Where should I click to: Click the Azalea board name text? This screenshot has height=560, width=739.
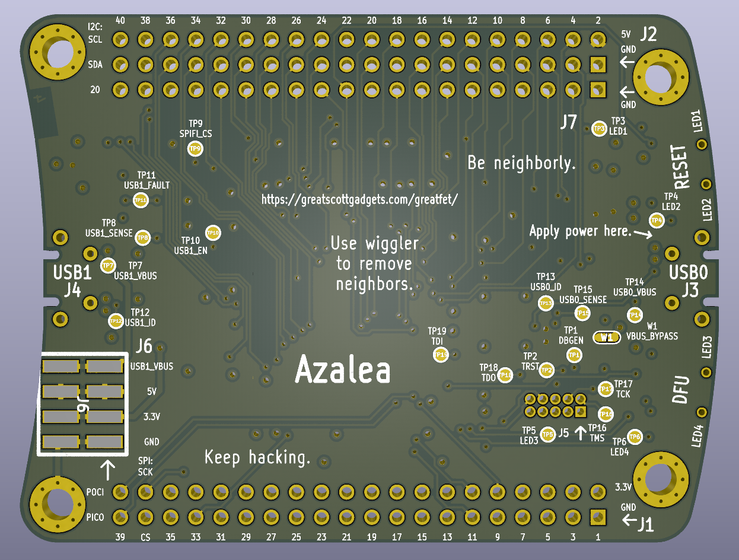(x=343, y=371)
